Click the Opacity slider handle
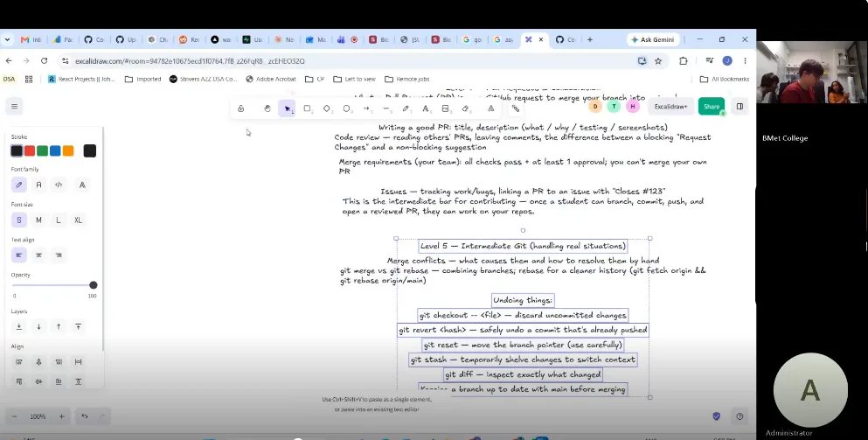Image resolution: width=868 pixels, height=440 pixels. pyautogui.click(x=93, y=285)
